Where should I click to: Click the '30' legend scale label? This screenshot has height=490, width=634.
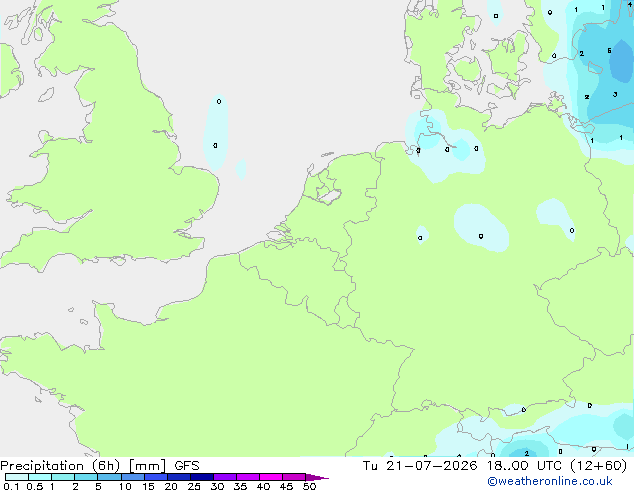pos(217,486)
